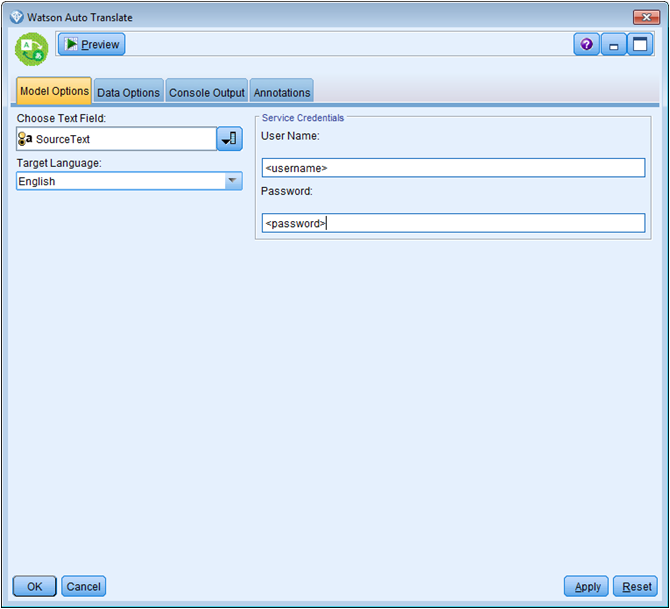The image size is (670, 609).
Task: Minimize the dialog using the toolbar minimize icon
Action: pyautogui.click(x=614, y=44)
